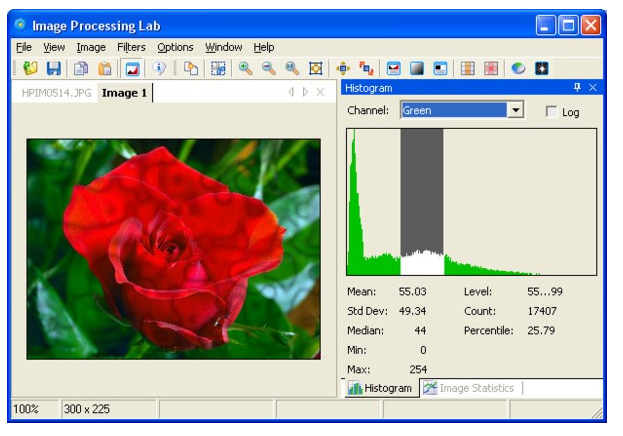Close the Histogram panel
This screenshot has height=436, width=623.
click(593, 87)
